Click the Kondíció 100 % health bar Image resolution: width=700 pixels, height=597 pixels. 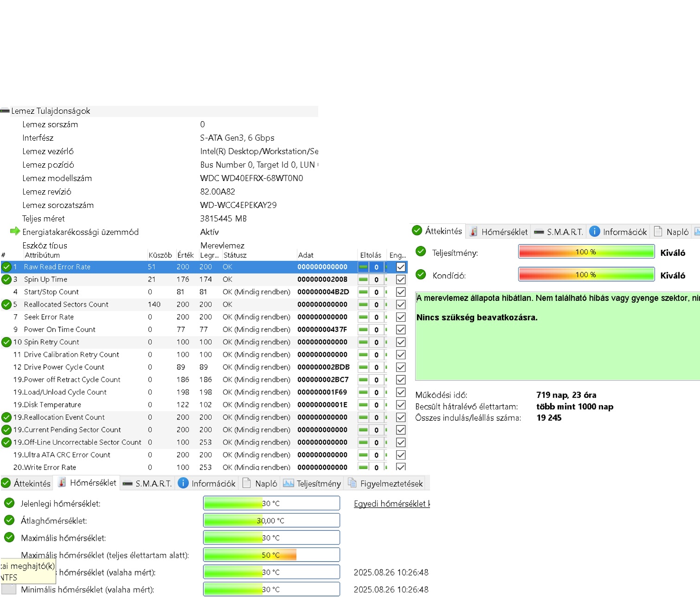click(586, 275)
